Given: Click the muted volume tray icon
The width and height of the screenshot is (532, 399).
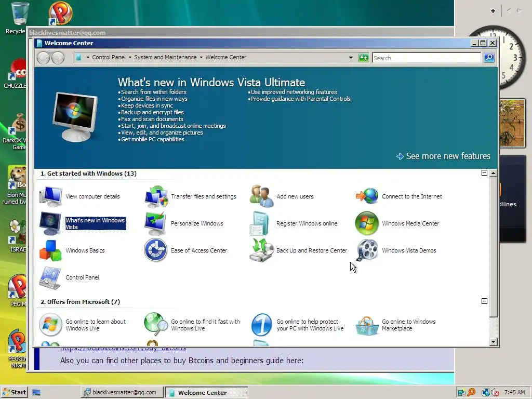Looking at the screenshot, I should tap(495, 393).
